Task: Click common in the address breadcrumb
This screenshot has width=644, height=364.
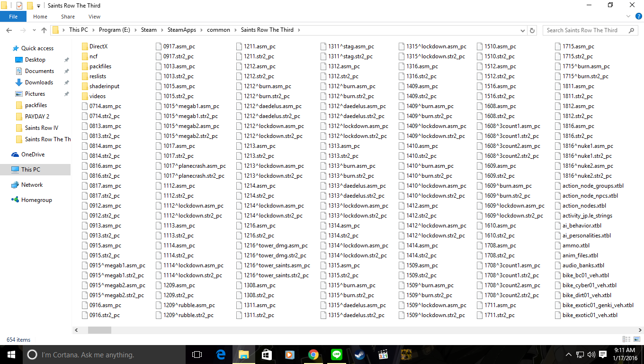Action: [x=218, y=30]
